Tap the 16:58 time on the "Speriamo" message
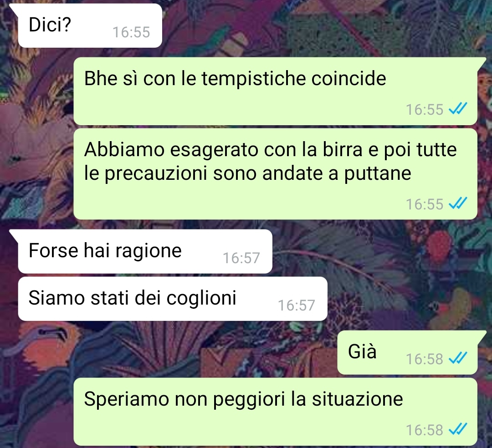Image resolution: width=492 pixels, height=448 pixels. tap(425, 430)
